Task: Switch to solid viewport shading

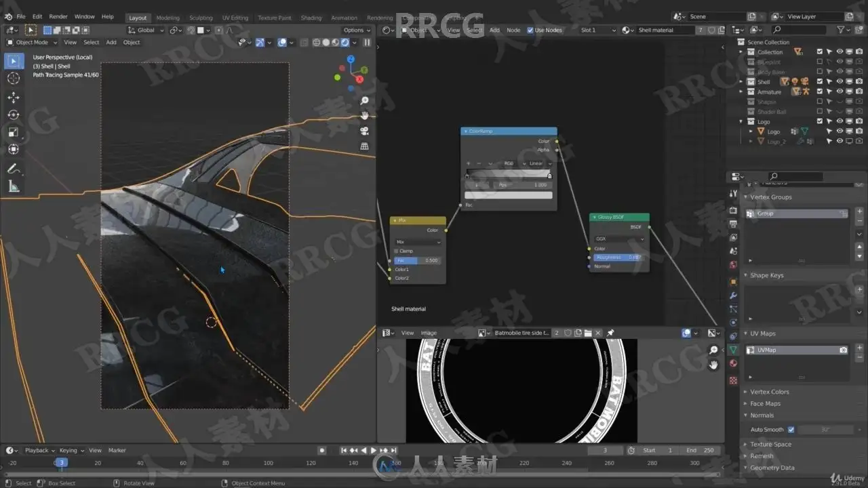Action: tap(326, 42)
